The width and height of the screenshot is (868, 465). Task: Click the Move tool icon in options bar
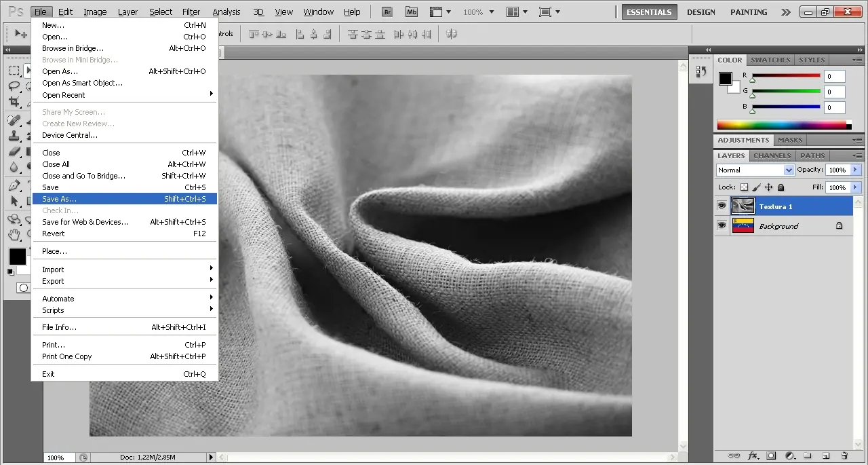pos(21,33)
